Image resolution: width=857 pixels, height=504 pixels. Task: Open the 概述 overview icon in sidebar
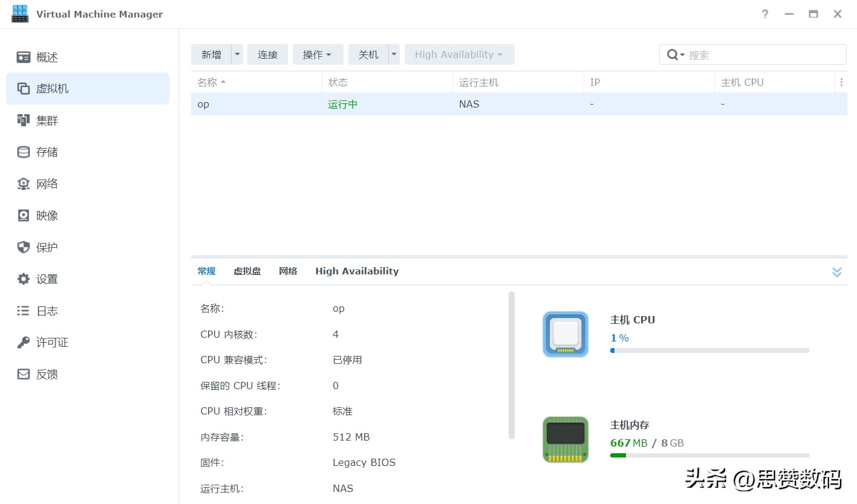[x=24, y=57]
